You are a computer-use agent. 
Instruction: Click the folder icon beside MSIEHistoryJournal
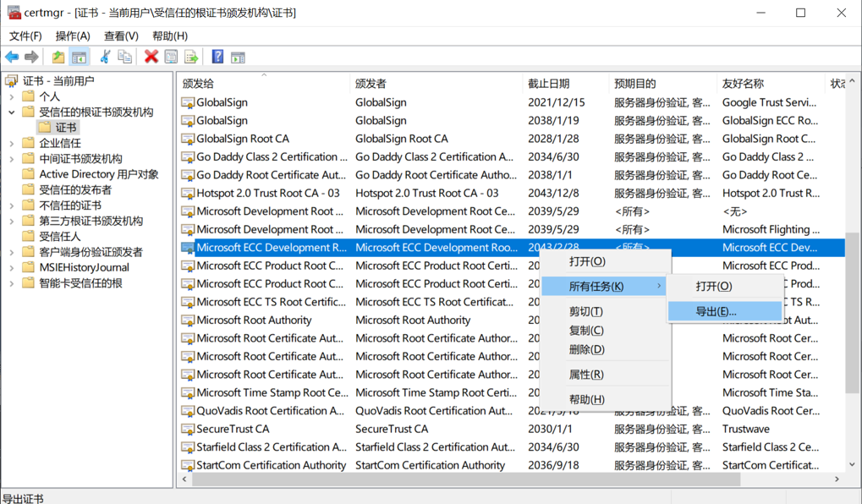coord(28,268)
